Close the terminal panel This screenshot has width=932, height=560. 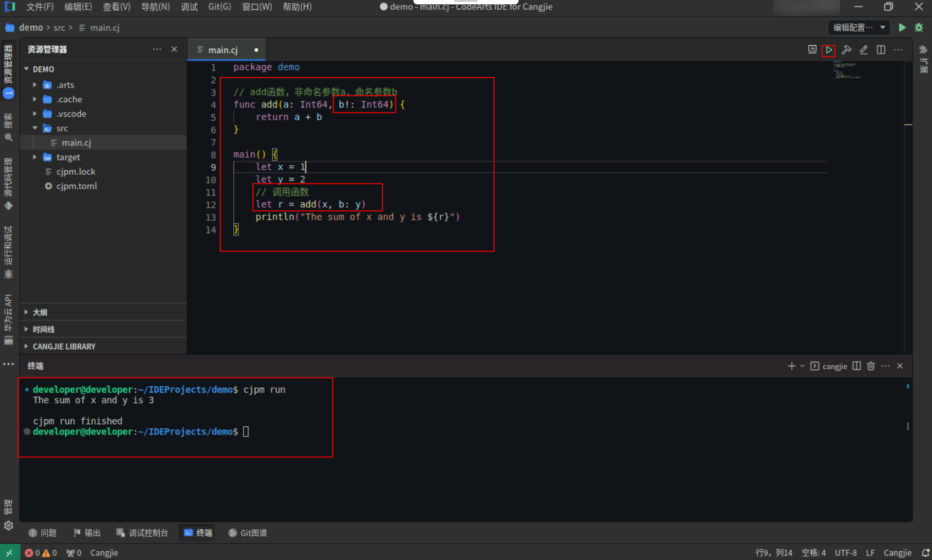click(x=900, y=366)
